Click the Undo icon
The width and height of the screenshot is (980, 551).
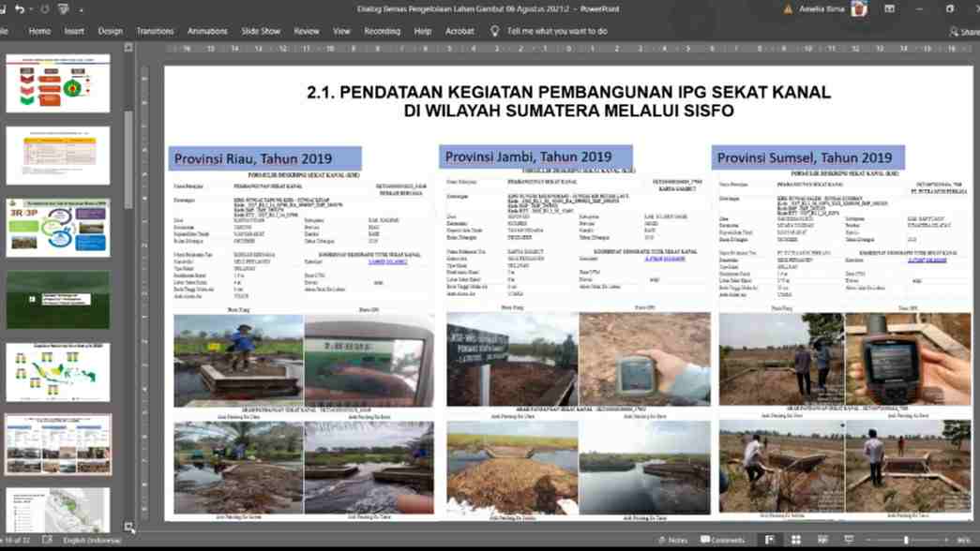click(x=21, y=9)
